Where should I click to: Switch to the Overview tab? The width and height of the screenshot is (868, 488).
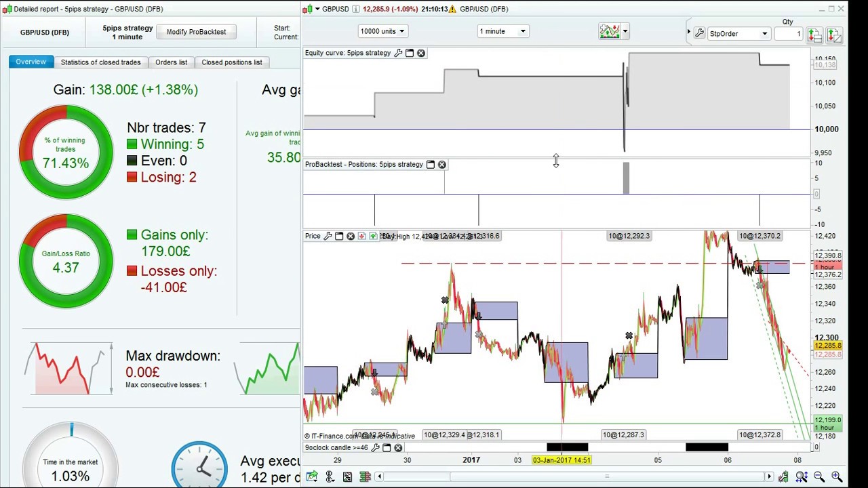pyautogui.click(x=31, y=62)
